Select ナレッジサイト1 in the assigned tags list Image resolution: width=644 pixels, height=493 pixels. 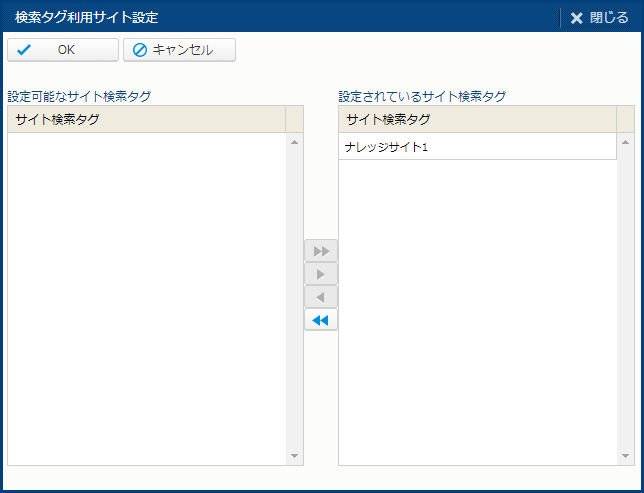477,147
